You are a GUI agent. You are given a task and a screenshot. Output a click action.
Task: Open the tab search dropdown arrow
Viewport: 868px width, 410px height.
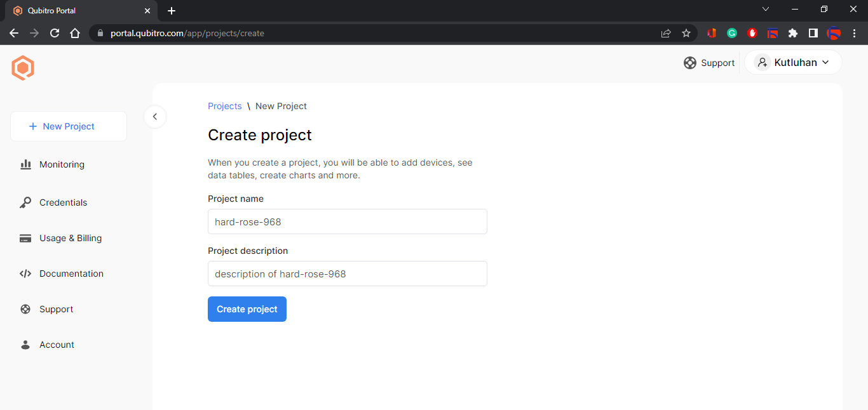(x=766, y=10)
